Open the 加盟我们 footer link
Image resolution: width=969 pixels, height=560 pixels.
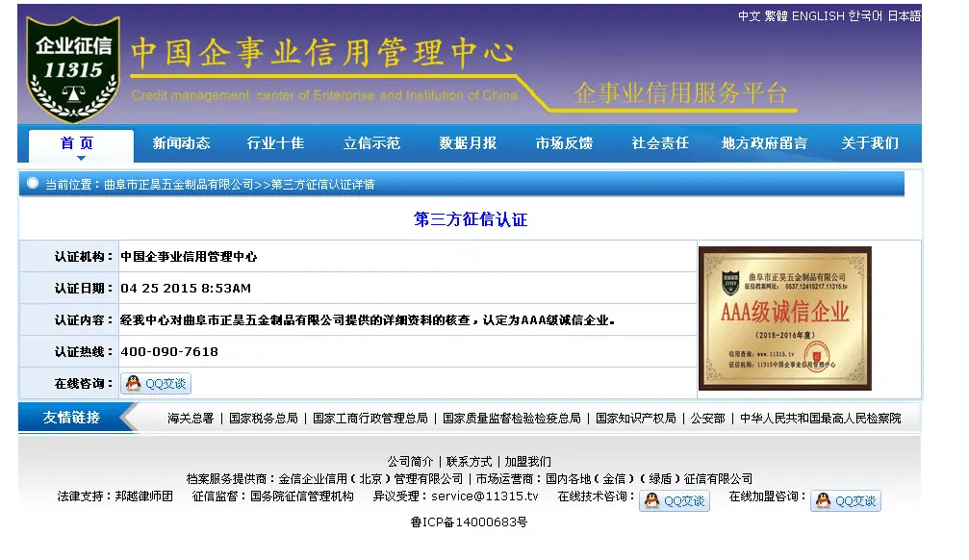pos(527,462)
